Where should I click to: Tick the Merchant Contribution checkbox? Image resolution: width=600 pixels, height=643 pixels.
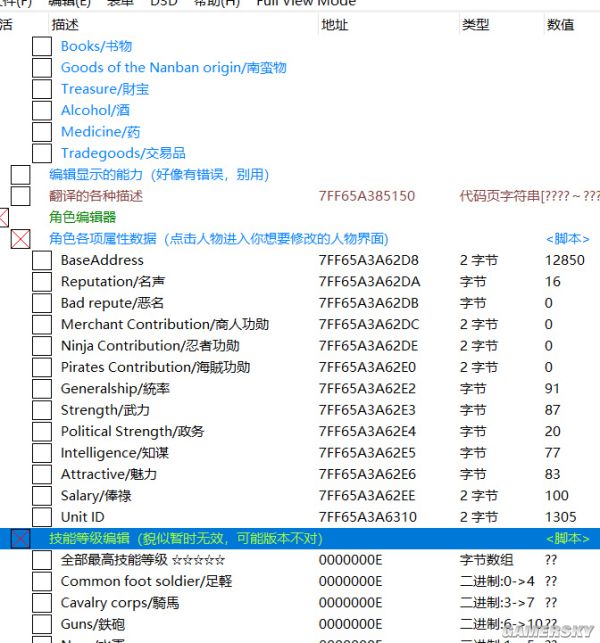42,324
